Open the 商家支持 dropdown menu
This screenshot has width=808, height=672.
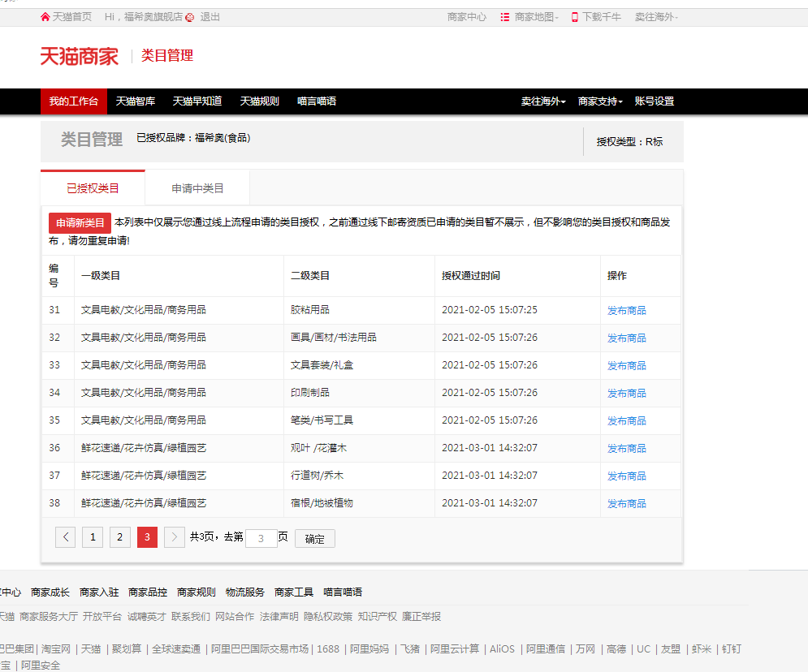(x=600, y=101)
